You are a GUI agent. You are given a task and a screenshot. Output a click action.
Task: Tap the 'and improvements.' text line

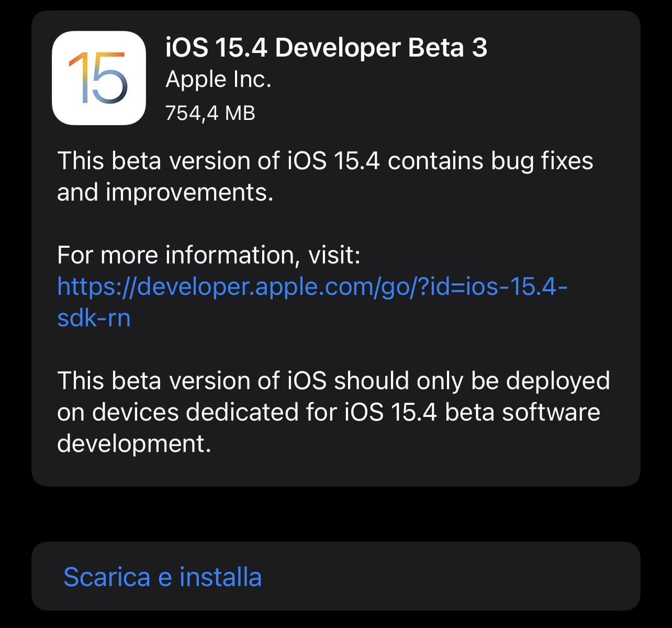pos(165,192)
